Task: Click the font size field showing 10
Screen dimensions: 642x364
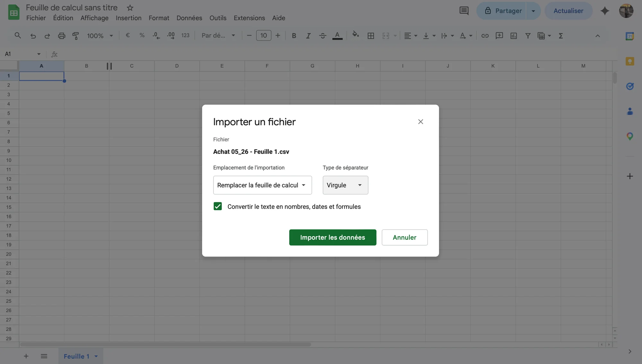Action: pyautogui.click(x=264, y=35)
